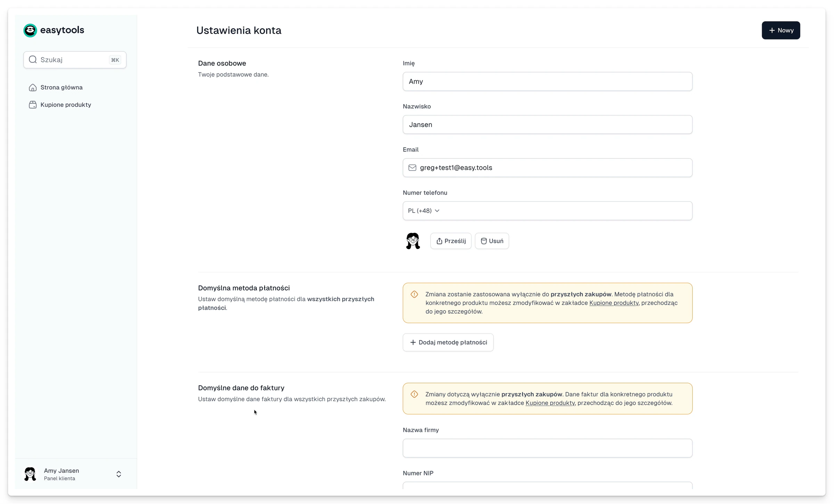This screenshot has width=834, height=504.
Task: Click the search magnifier icon
Action: pos(33,60)
